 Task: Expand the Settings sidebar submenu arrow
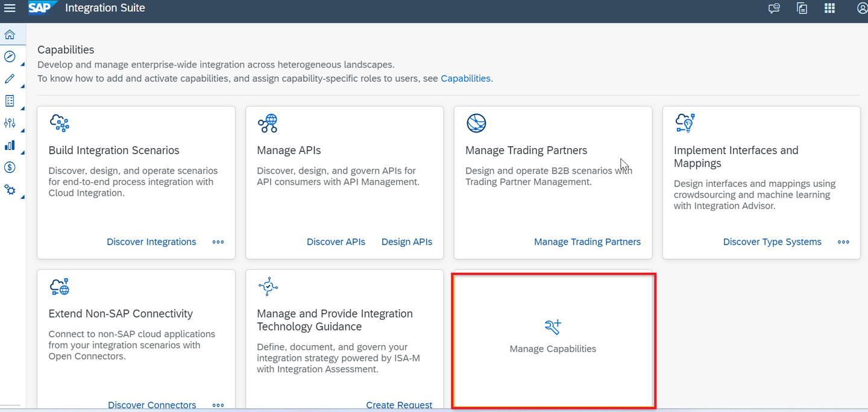coord(23,197)
